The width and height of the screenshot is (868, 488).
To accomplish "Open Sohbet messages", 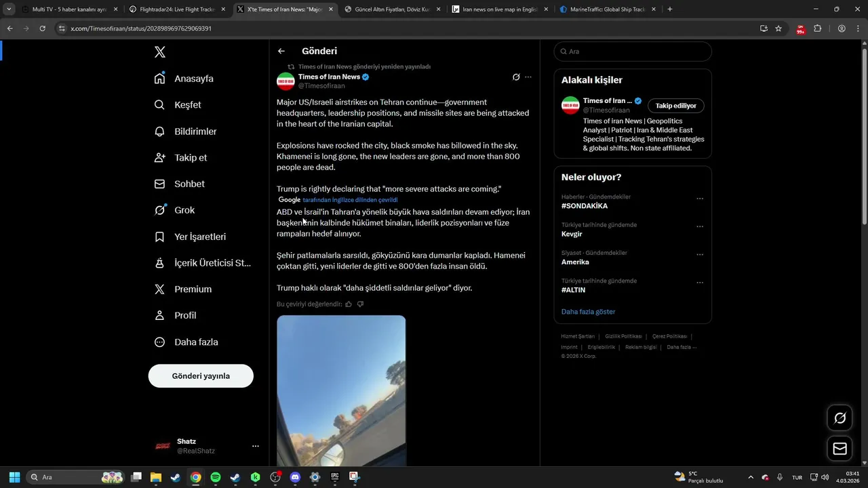I will click(x=179, y=184).
